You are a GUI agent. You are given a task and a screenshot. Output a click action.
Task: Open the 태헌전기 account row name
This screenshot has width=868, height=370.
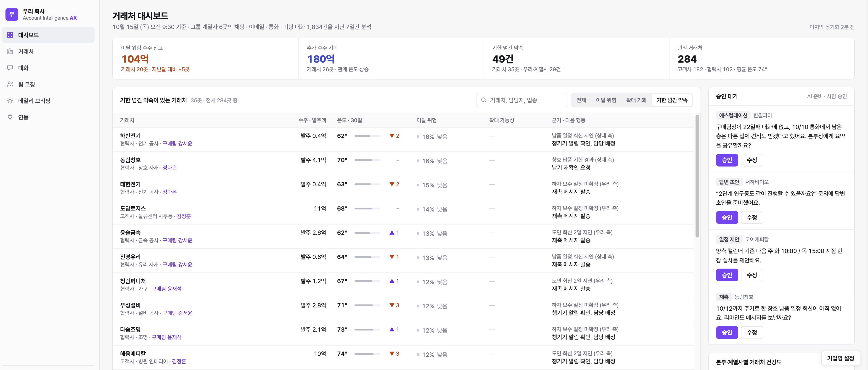click(130, 184)
